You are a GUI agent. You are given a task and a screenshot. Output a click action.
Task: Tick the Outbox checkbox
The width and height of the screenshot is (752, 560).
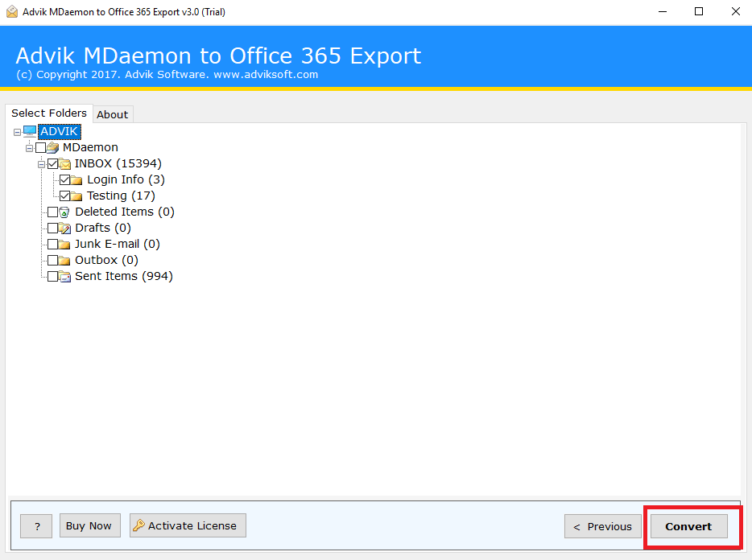coord(53,260)
